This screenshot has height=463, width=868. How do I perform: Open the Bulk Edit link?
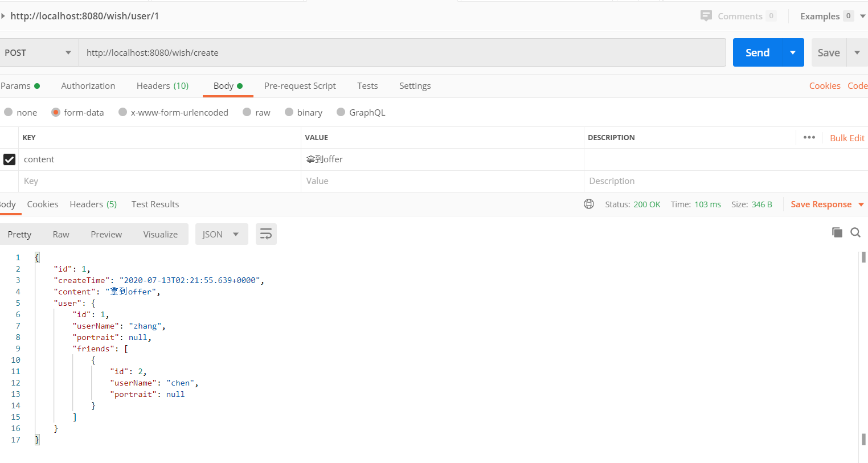coord(847,138)
